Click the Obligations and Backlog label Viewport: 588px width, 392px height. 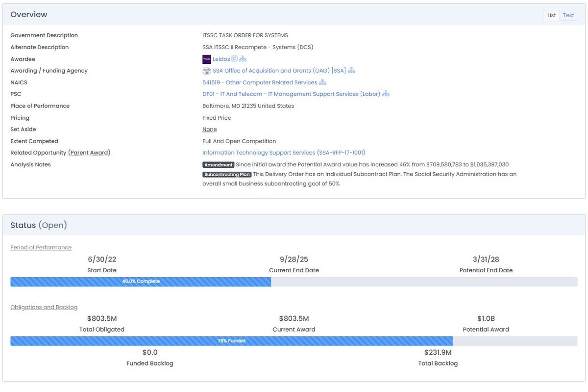point(44,307)
